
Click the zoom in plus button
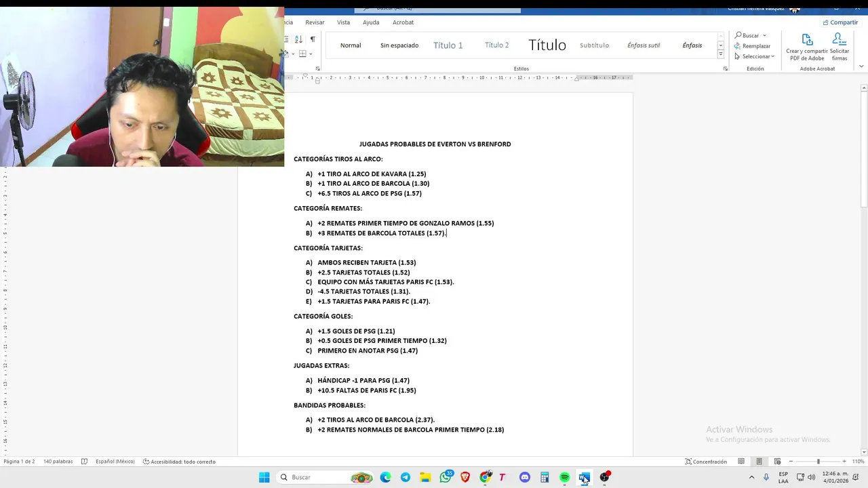(844, 462)
